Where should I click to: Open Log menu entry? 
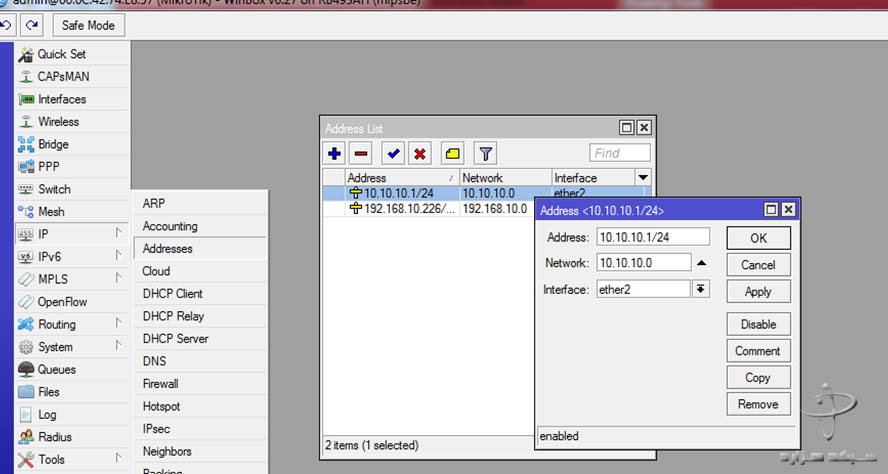(71, 415)
